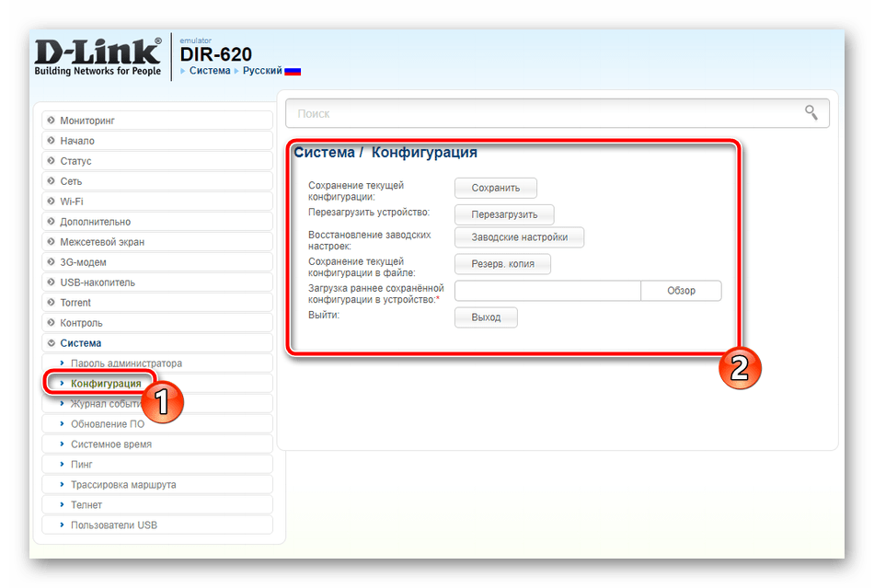Click the Выйти label
Image resolution: width=874 pixels, height=588 pixels.
(324, 315)
